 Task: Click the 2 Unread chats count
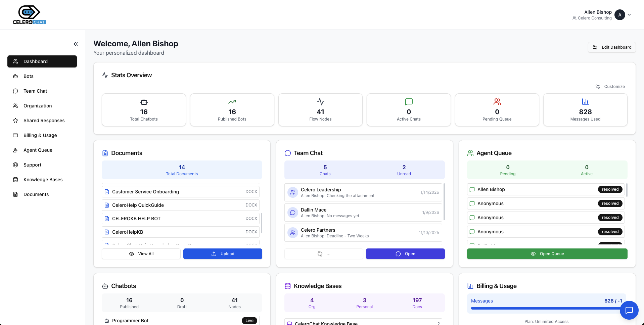tap(404, 170)
